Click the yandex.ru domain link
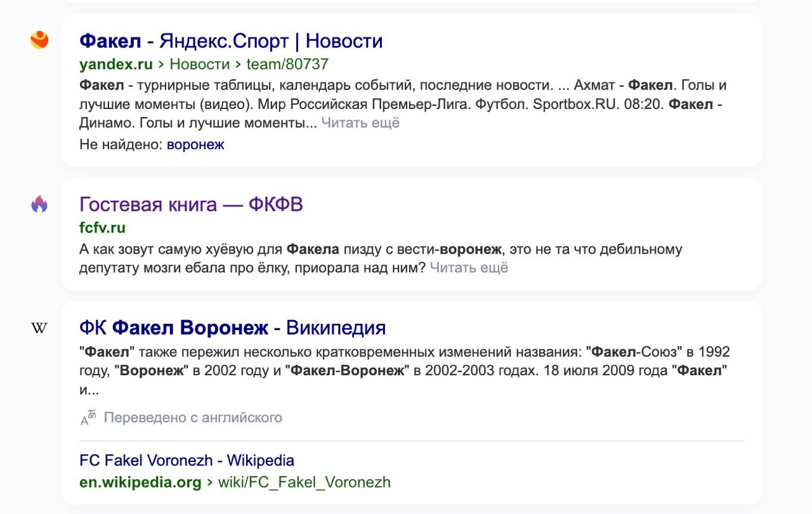Screen dimensions: 812x514 point(116,64)
